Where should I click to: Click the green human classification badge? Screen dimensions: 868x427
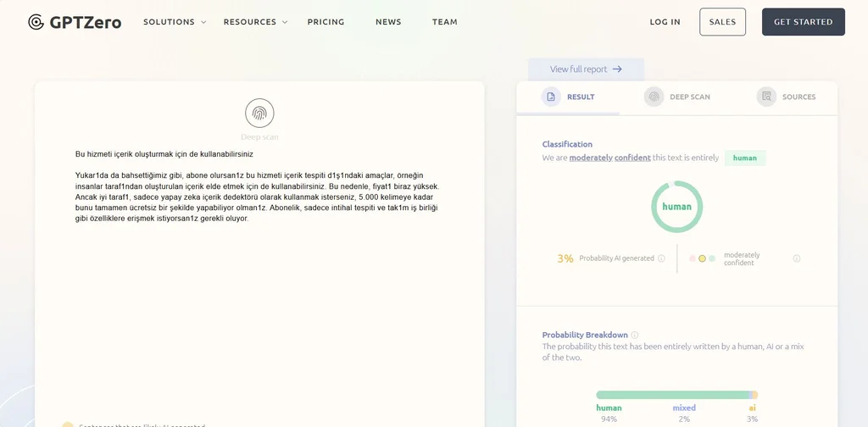click(744, 158)
